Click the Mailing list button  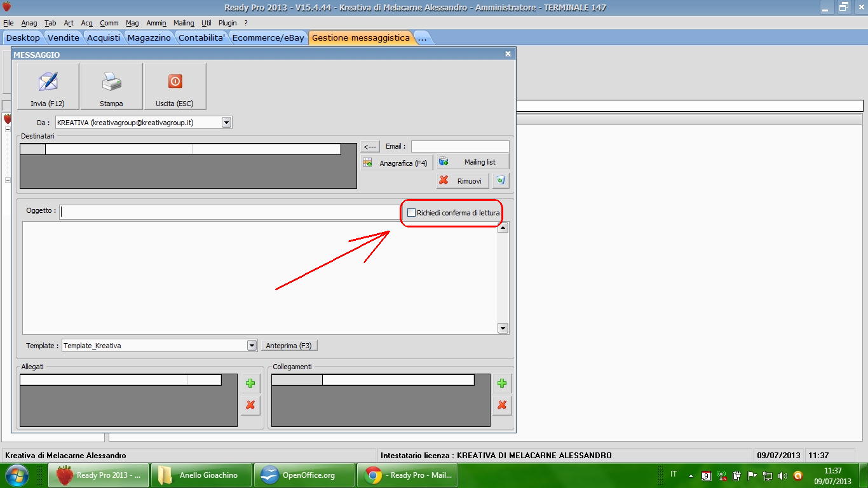tap(473, 162)
